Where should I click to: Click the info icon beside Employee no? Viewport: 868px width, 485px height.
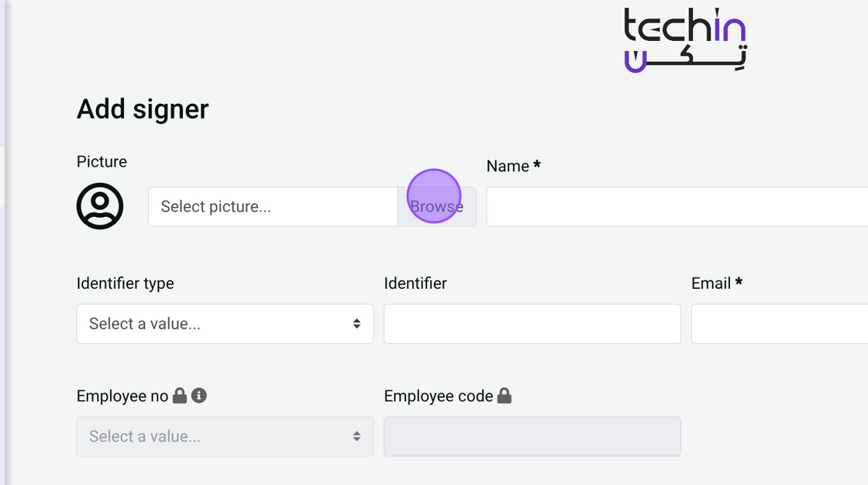click(x=199, y=396)
